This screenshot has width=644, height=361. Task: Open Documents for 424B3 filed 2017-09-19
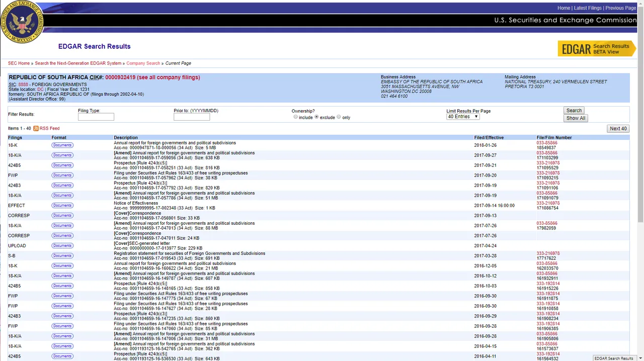tap(62, 186)
